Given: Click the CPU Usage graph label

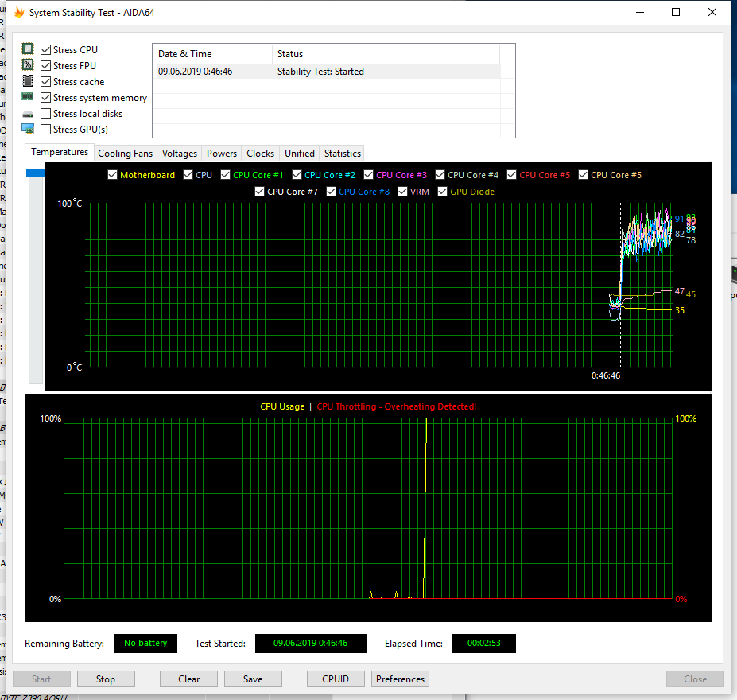Looking at the screenshot, I should [x=282, y=406].
